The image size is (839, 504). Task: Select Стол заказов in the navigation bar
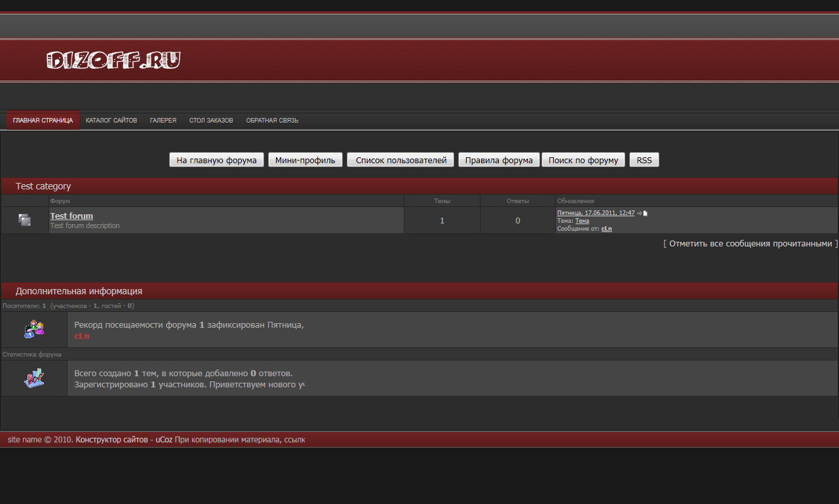(211, 121)
